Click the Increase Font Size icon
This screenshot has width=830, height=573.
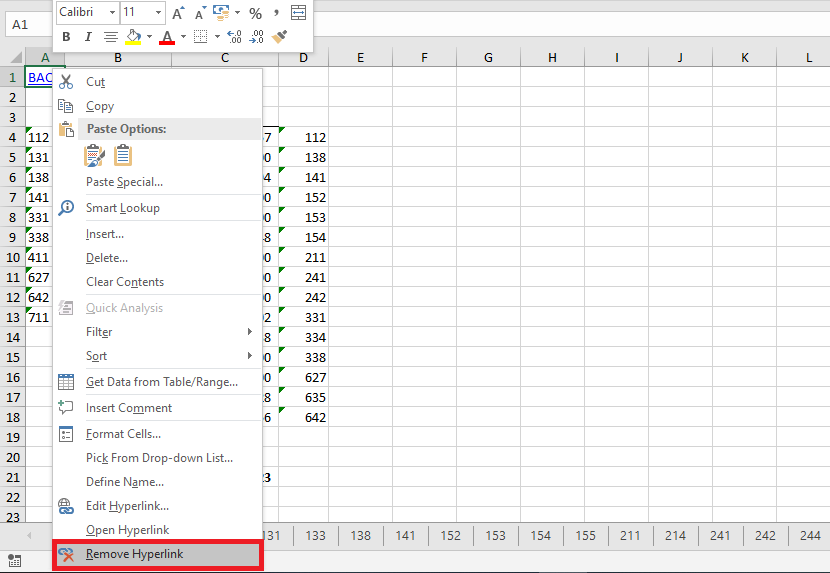178,13
